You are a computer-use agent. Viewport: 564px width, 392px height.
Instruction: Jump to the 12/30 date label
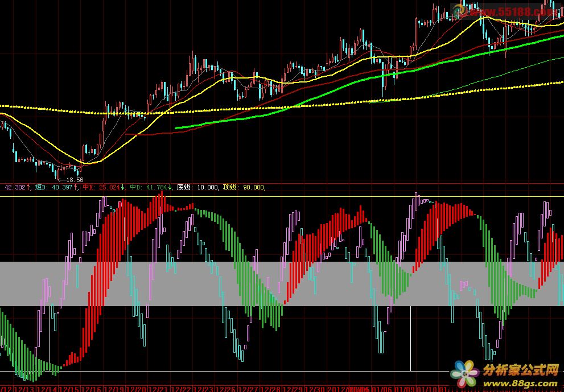(x=315, y=389)
